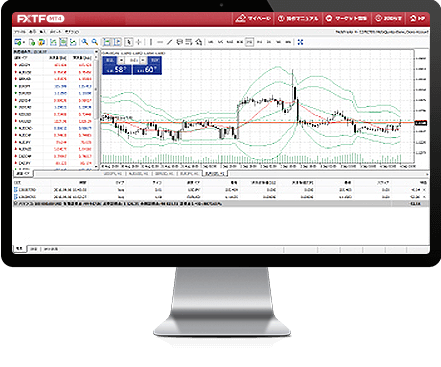This screenshot has height=367, width=441.
Task: Select the vertical line drawing tool
Action: click(x=151, y=42)
